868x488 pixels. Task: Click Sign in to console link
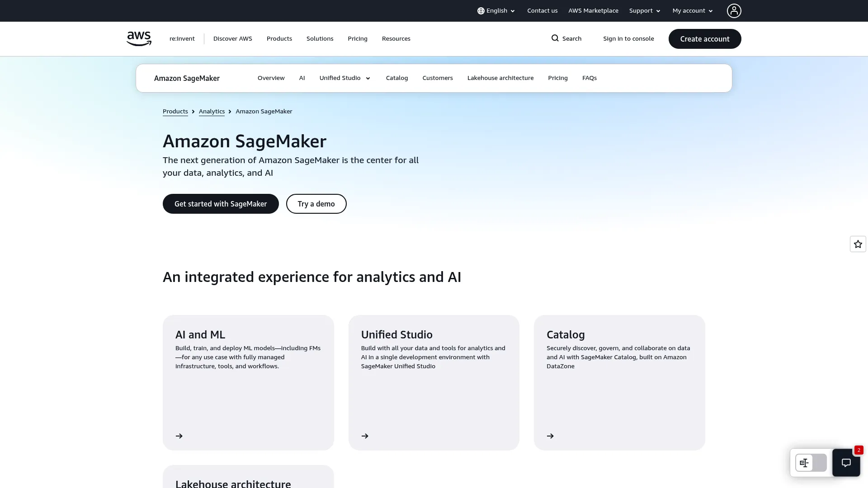point(628,39)
